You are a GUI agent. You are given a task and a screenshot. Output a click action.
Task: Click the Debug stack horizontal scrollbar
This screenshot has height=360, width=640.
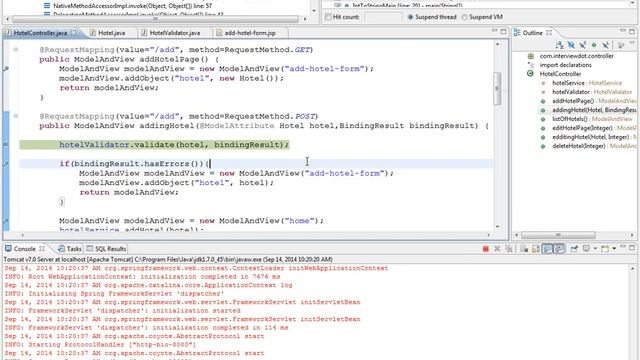point(155,19)
